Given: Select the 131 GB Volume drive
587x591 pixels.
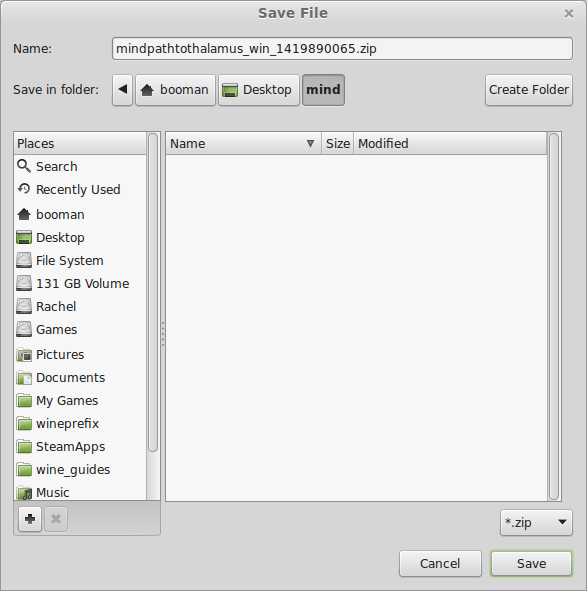Looking at the screenshot, I should (73, 283).
